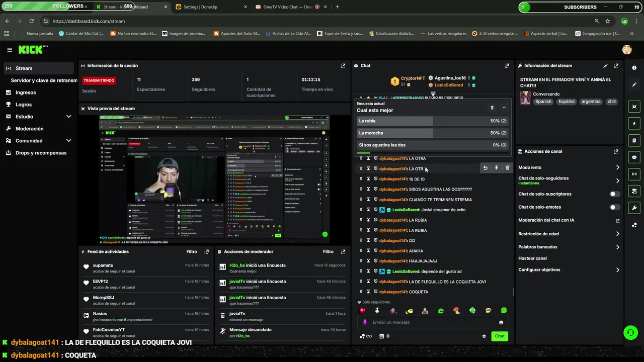Click the Spanish stream tag
644x362 pixels.
[x=543, y=102]
